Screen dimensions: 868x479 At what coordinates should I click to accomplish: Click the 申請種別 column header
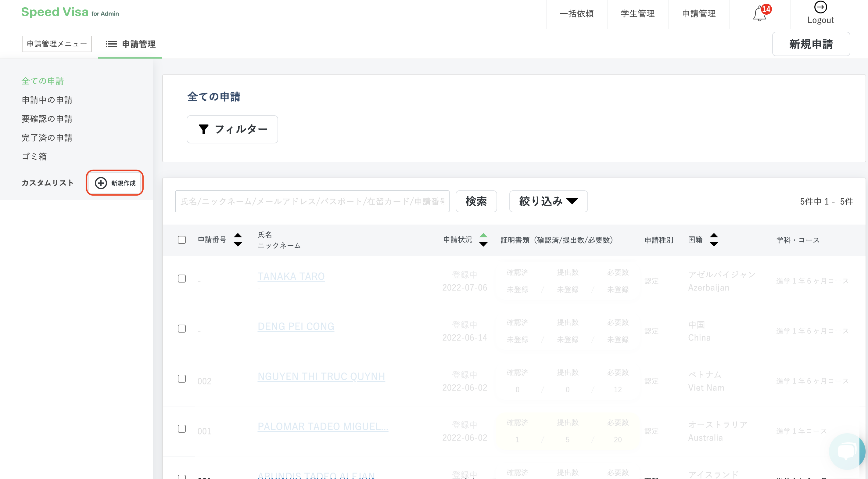658,240
